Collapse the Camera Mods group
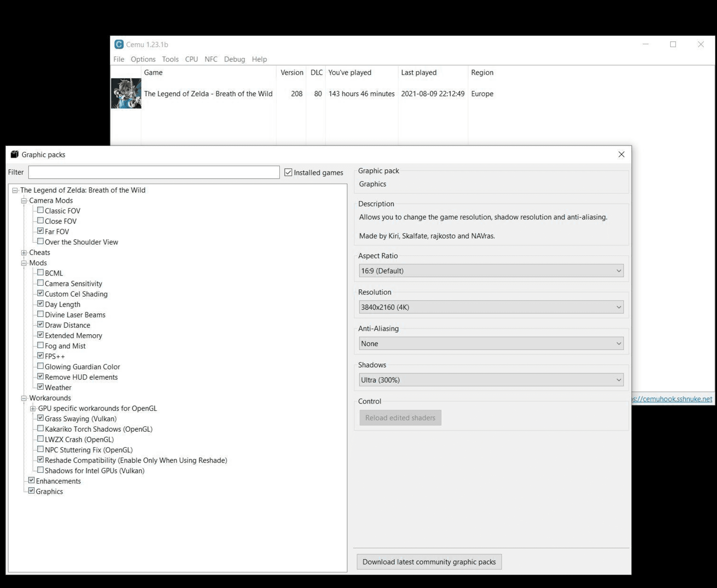The image size is (717, 588). (24, 201)
